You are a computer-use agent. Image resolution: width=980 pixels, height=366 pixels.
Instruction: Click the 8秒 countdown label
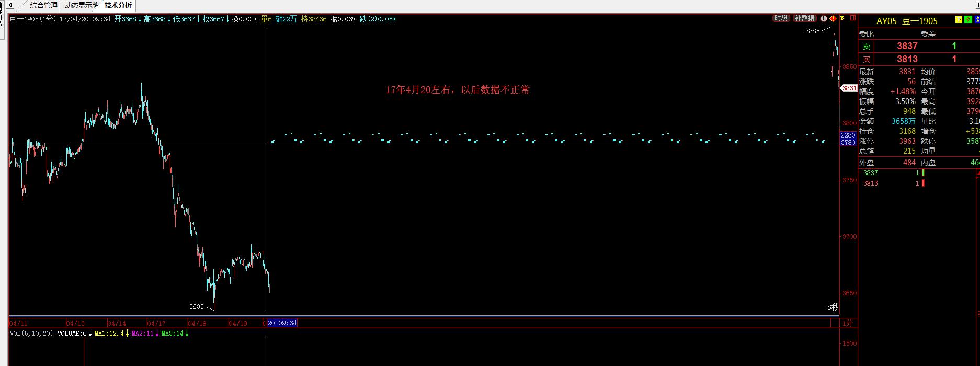coord(833,307)
